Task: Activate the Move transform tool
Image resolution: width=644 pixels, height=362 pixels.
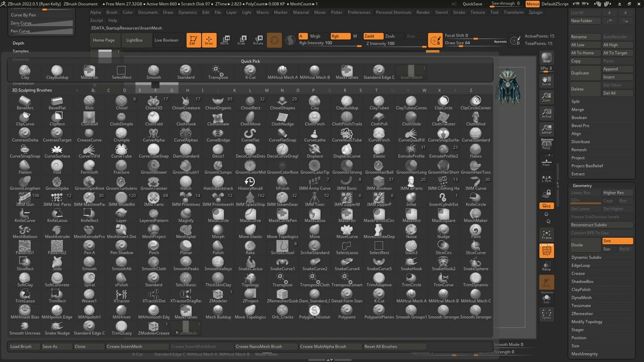Action: coord(225,40)
